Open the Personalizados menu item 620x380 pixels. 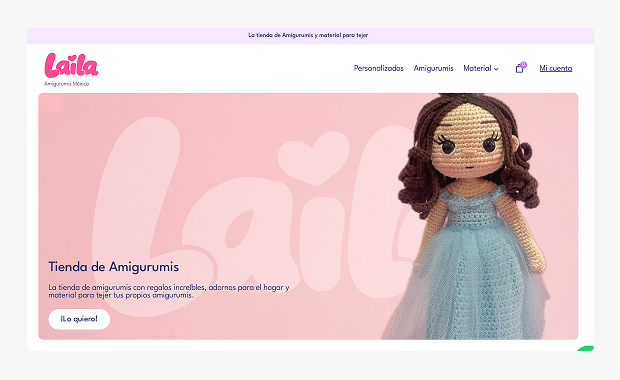coord(378,68)
